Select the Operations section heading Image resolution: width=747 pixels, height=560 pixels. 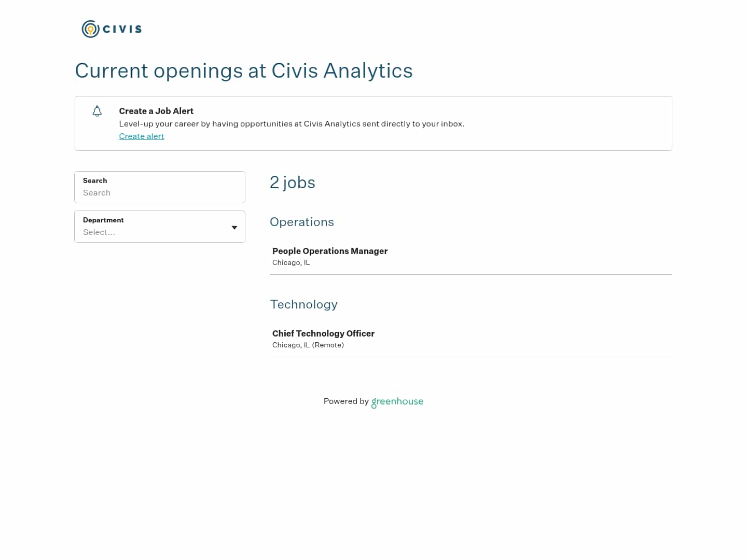[x=302, y=222]
